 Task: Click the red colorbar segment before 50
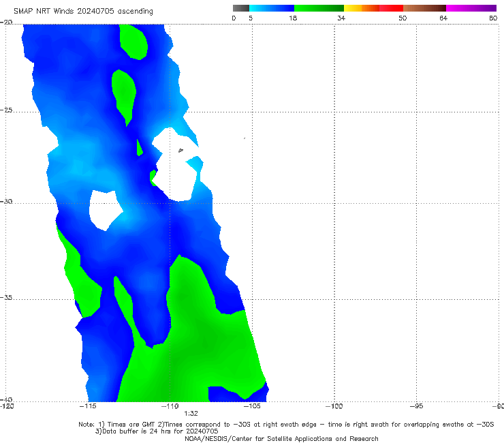391,8
